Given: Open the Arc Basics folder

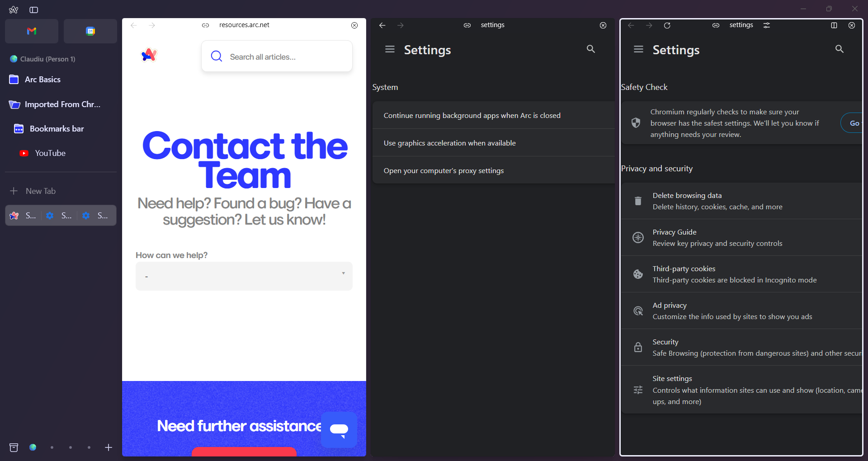Looking at the screenshot, I should [x=61, y=80].
